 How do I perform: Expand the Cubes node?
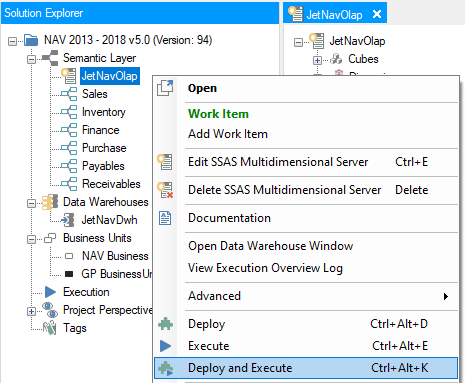pos(317,60)
